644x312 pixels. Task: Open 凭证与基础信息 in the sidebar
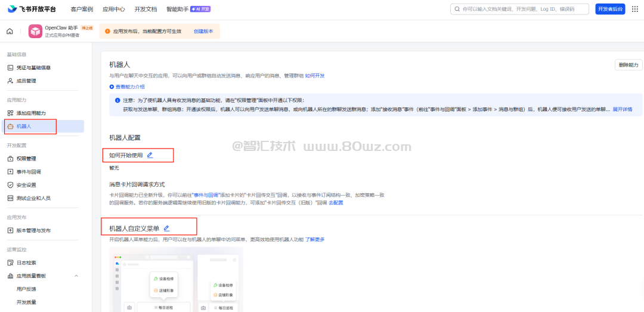(33, 67)
